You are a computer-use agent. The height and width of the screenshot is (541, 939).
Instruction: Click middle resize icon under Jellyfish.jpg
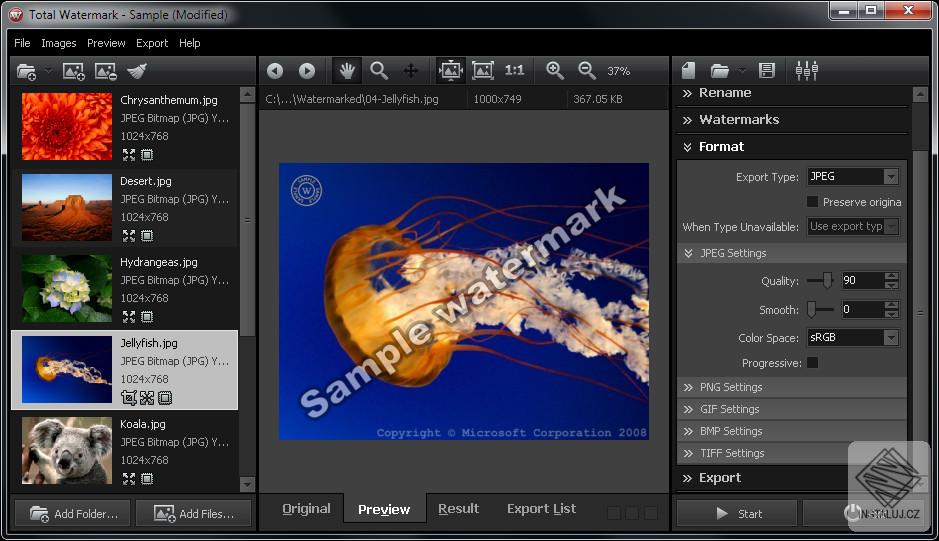pos(147,398)
